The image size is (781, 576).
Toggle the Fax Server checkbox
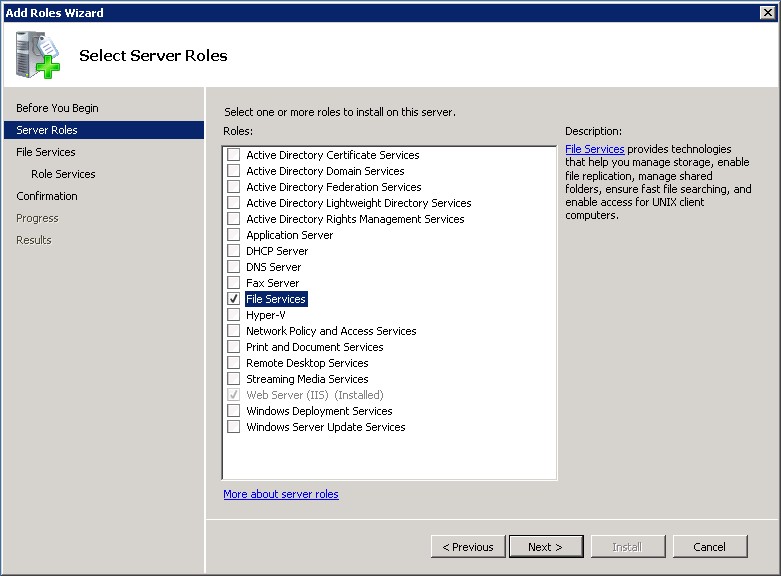[233, 283]
